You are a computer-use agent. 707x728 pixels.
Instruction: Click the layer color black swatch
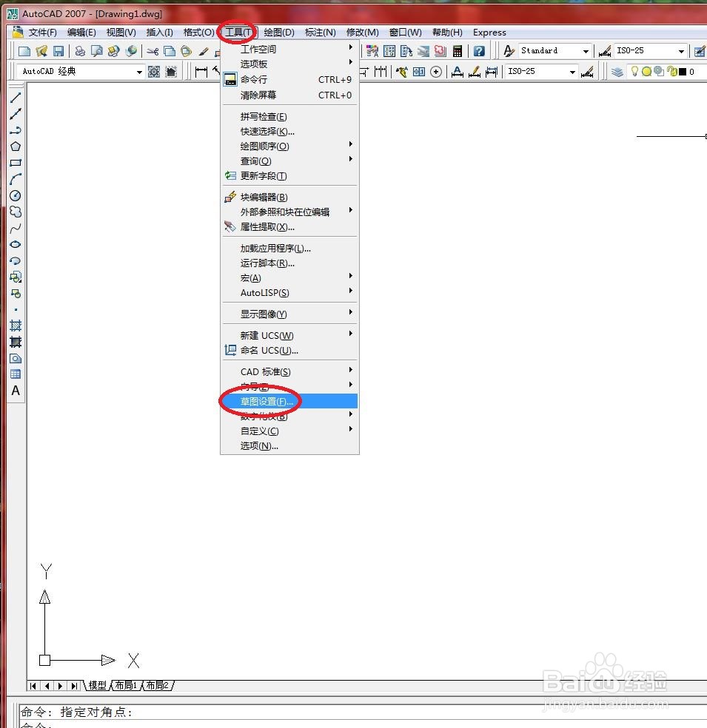pos(683,72)
